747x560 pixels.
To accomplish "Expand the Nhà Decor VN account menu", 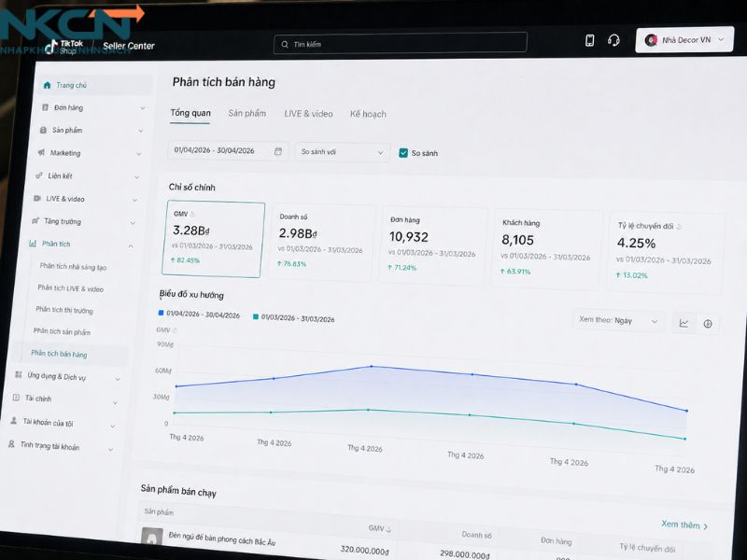I will pos(684,40).
